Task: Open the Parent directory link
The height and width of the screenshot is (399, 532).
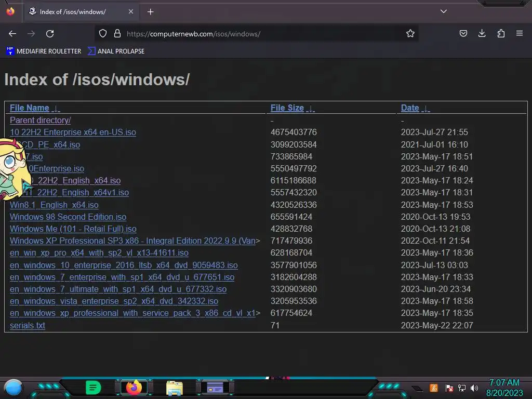Action: [x=41, y=120]
